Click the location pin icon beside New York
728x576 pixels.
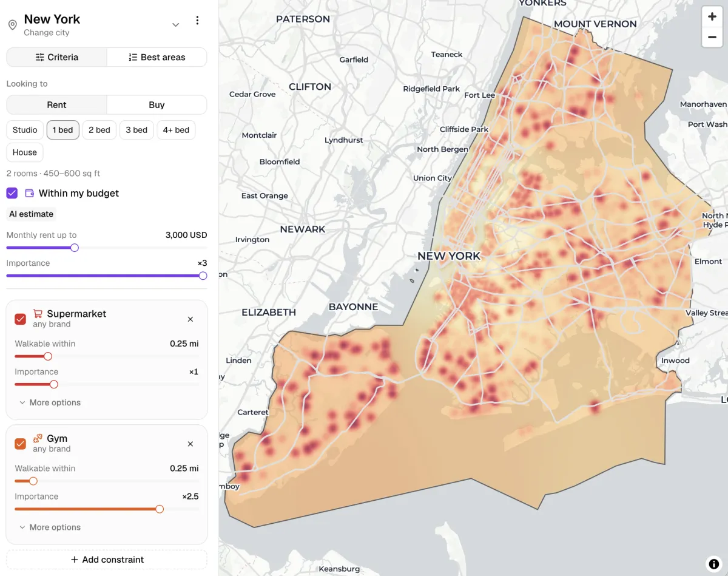(x=12, y=25)
